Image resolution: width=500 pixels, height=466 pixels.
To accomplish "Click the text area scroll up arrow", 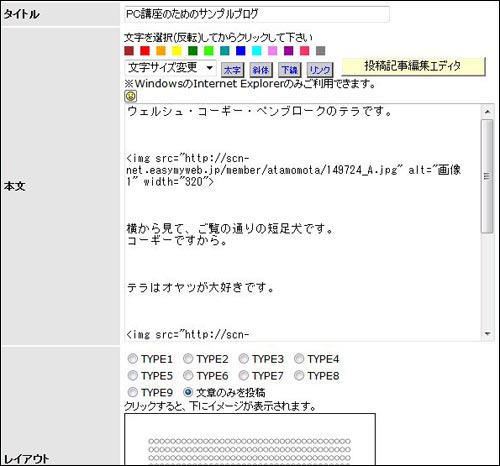I will pos(487,112).
